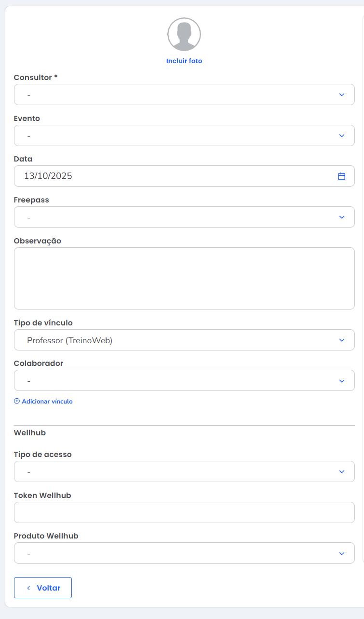Click into the Token Wellhub input field

(x=184, y=512)
